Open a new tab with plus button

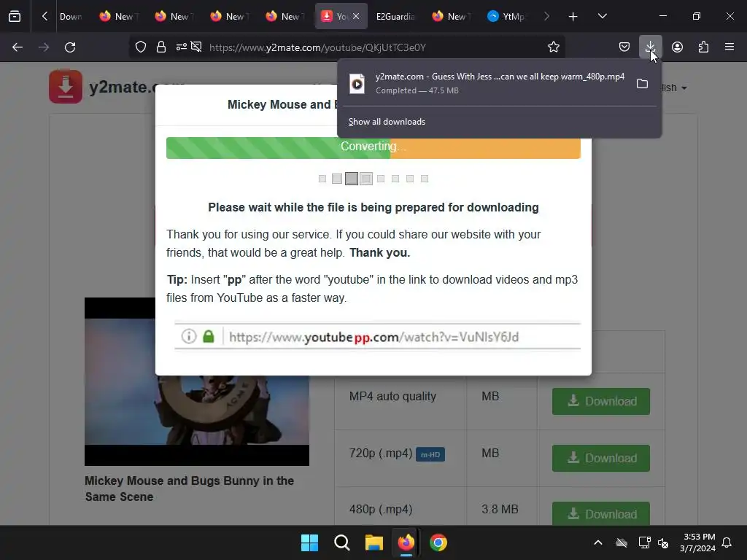tap(573, 17)
